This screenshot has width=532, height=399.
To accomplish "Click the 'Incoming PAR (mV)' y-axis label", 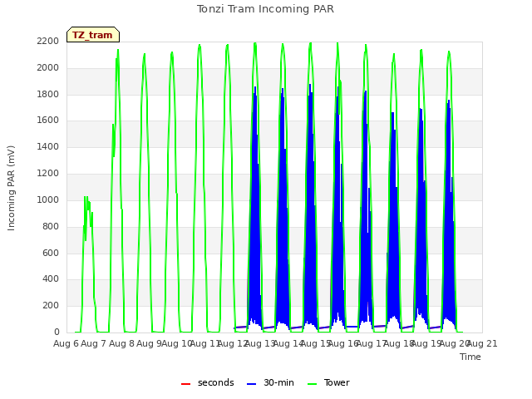I will pyautogui.click(x=11, y=189).
